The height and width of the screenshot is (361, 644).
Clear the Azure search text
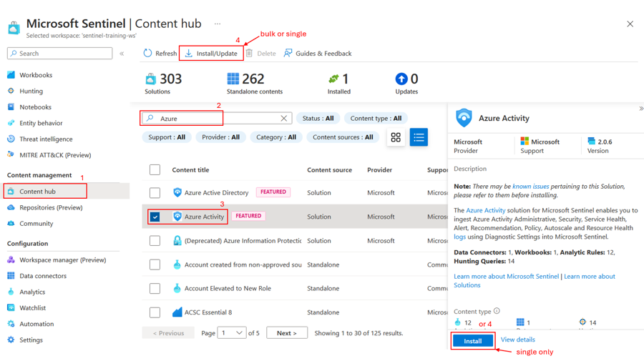[x=284, y=119]
